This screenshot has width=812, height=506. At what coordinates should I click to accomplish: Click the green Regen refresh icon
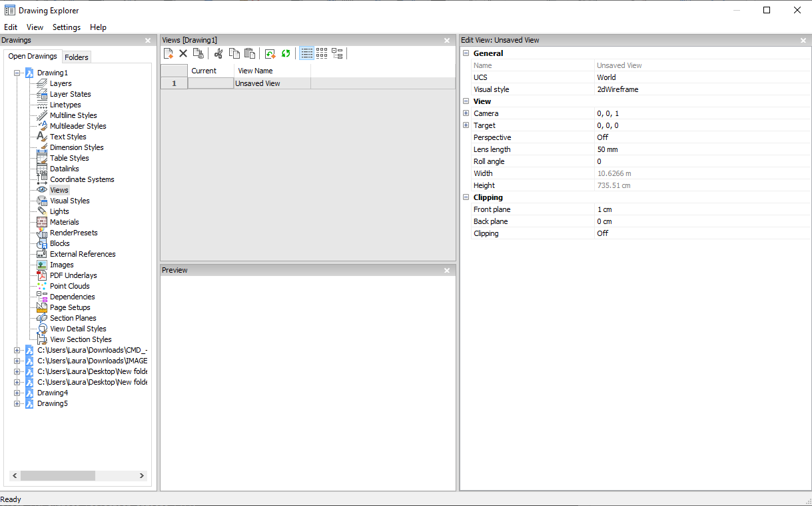pyautogui.click(x=286, y=53)
